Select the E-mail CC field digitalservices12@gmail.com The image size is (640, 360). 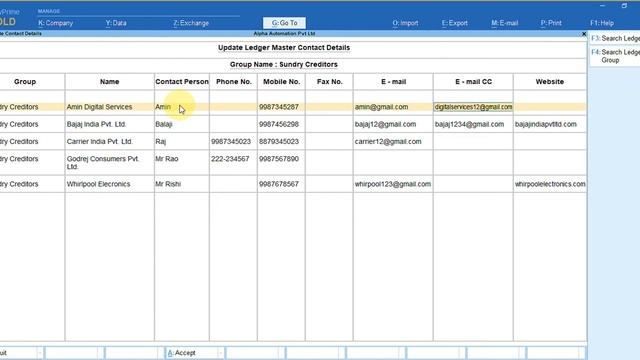(473, 107)
